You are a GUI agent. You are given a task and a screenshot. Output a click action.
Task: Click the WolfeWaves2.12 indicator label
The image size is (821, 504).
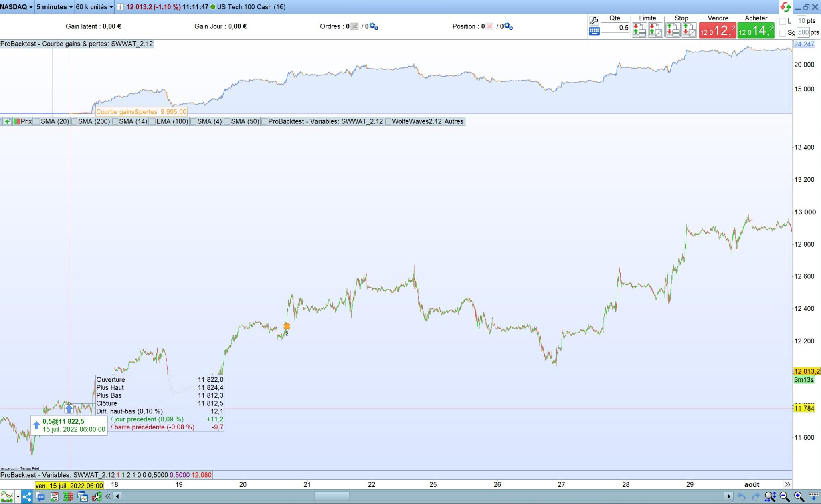[417, 121]
